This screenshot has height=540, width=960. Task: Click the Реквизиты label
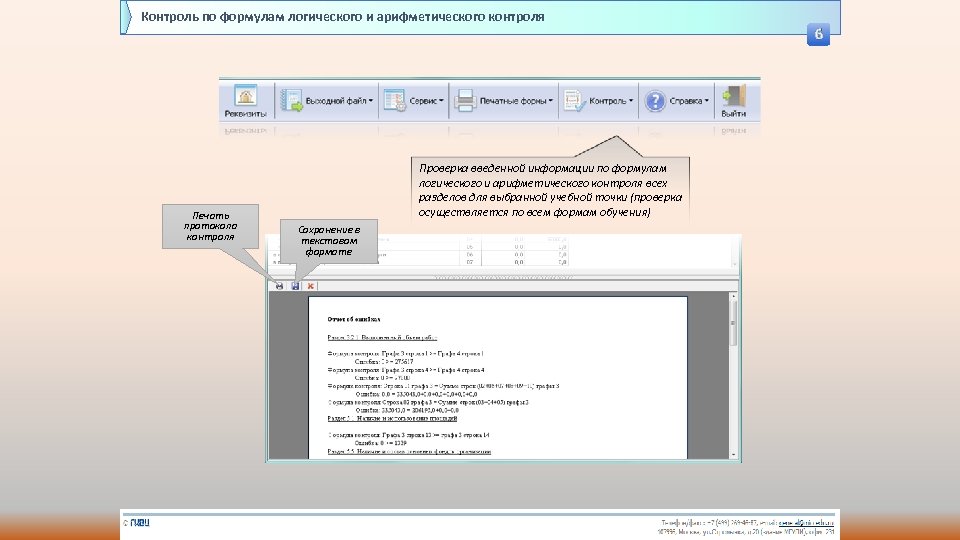[x=246, y=114]
